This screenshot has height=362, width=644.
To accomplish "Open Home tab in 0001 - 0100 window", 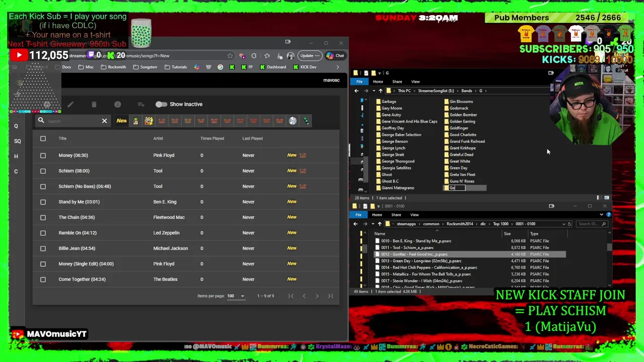I will pyautogui.click(x=377, y=215).
